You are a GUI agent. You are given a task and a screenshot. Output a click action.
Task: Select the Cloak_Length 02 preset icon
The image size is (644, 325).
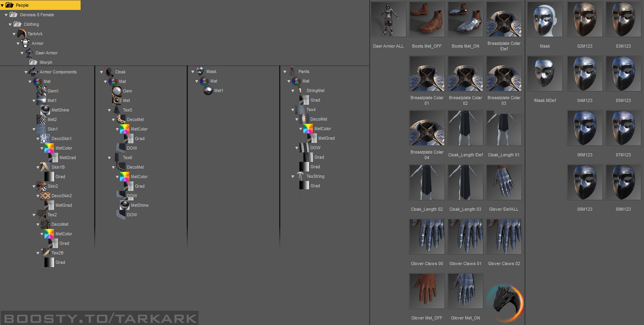pyautogui.click(x=427, y=183)
